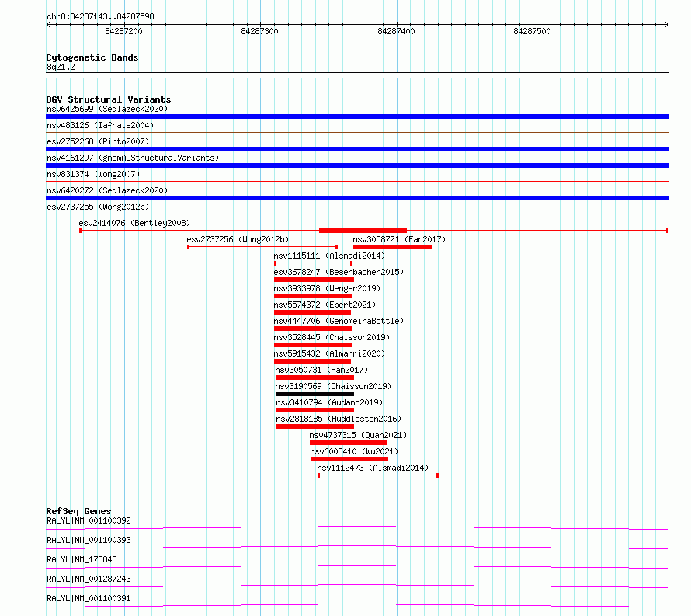Image resolution: width=691 pixels, height=616 pixels.
Task: Open variant nsv831374 (Wong2007)
Action: [93, 174]
